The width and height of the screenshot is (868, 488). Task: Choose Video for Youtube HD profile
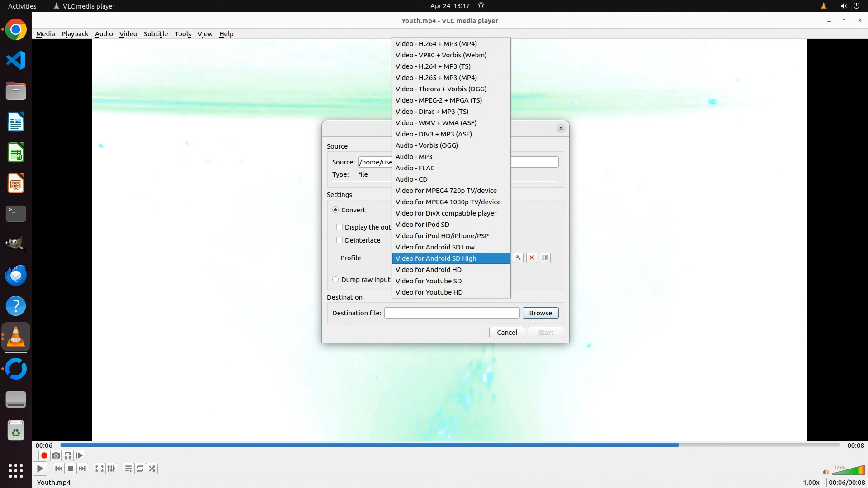coord(429,292)
